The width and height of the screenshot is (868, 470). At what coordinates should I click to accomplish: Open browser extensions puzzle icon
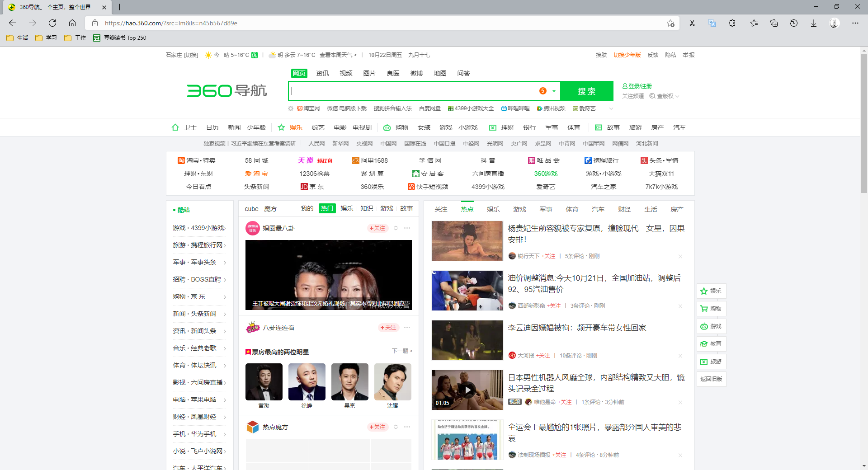tap(732, 23)
